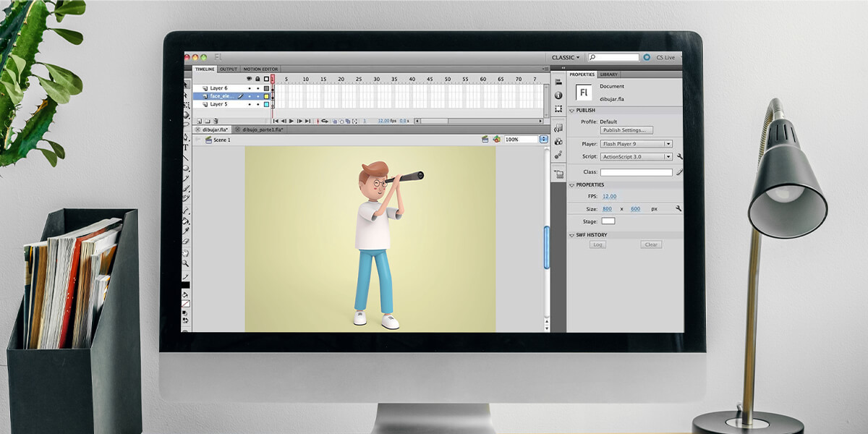Toggle outline view for Layer 5
The width and height of the screenshot is (868, 434).
266,104
